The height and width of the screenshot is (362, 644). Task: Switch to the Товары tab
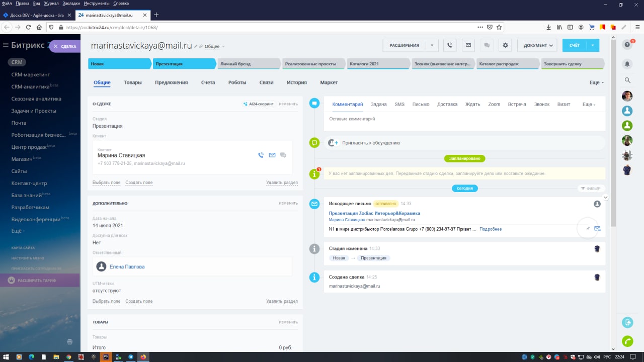click(x=133, y=82)
